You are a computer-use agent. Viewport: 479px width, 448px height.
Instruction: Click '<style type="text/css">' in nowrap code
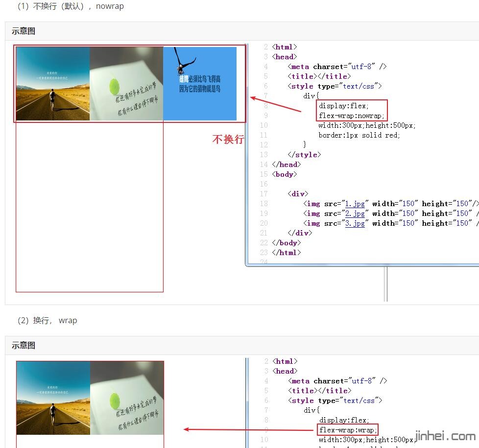pyautogui.click(x=335, y=86)
